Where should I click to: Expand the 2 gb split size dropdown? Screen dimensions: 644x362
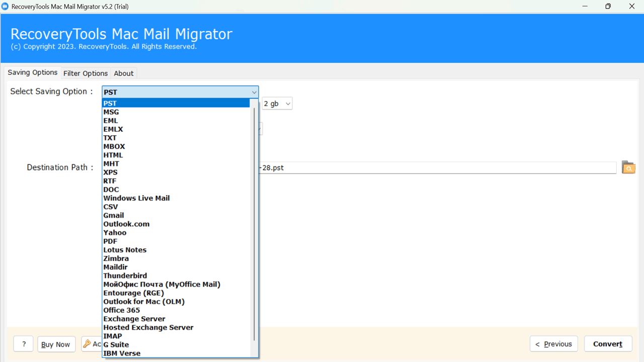tap(277, 104)
